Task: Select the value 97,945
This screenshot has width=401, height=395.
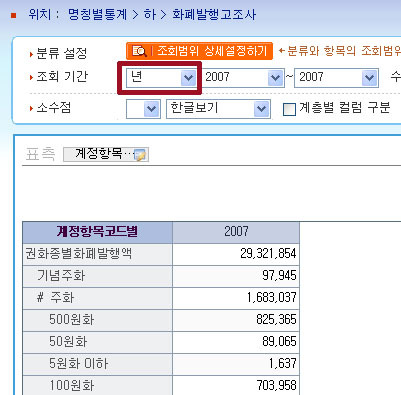Action: click(279, 276)
